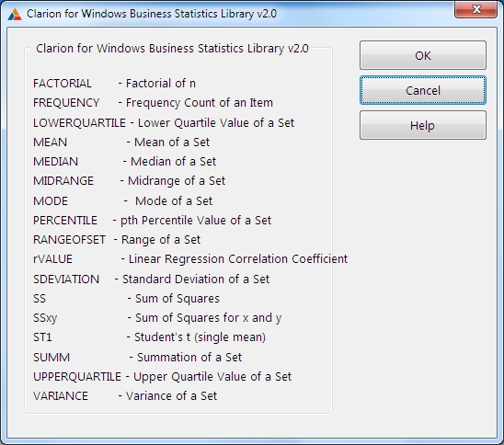
Task: Click 'pth Percentile Value of a Set' description
Action: [196, 221]
